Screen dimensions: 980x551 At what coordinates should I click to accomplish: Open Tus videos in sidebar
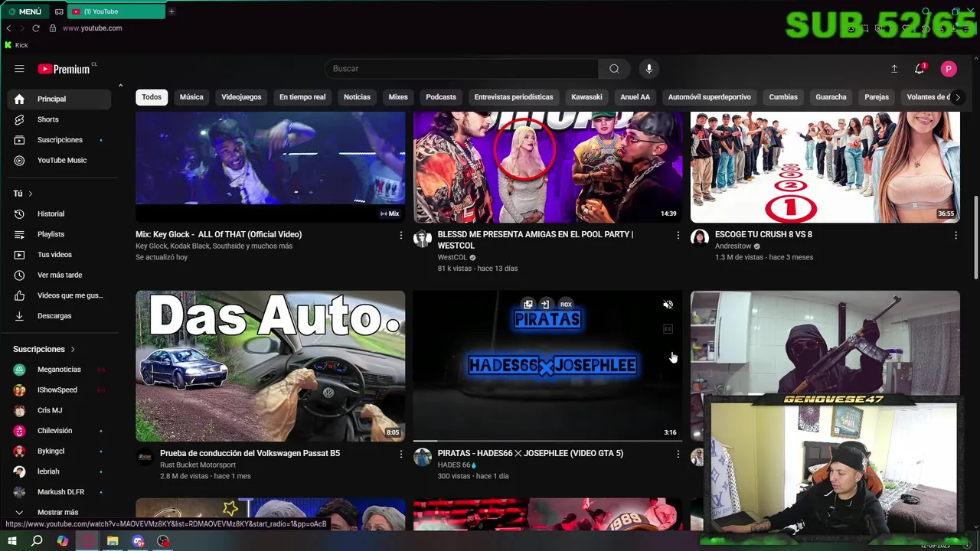click(x=59, y=255)
